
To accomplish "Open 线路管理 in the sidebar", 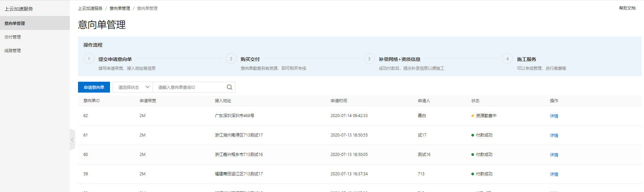I will 35,50.
